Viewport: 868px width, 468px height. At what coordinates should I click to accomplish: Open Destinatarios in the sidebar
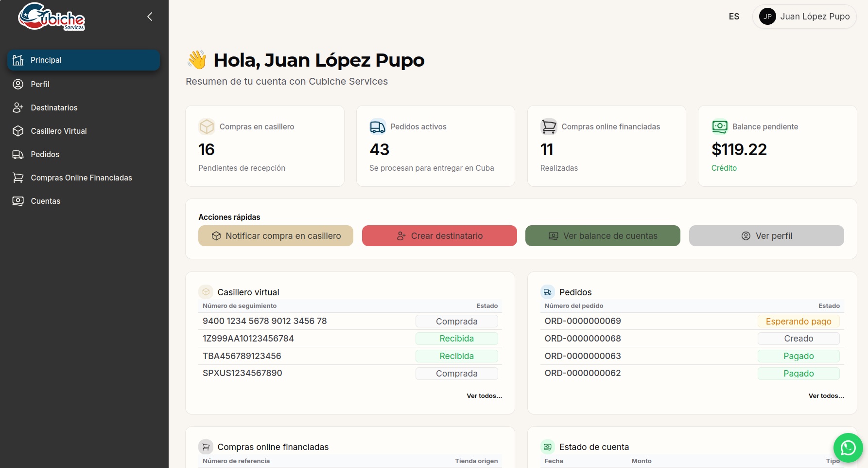coord(84,108)
